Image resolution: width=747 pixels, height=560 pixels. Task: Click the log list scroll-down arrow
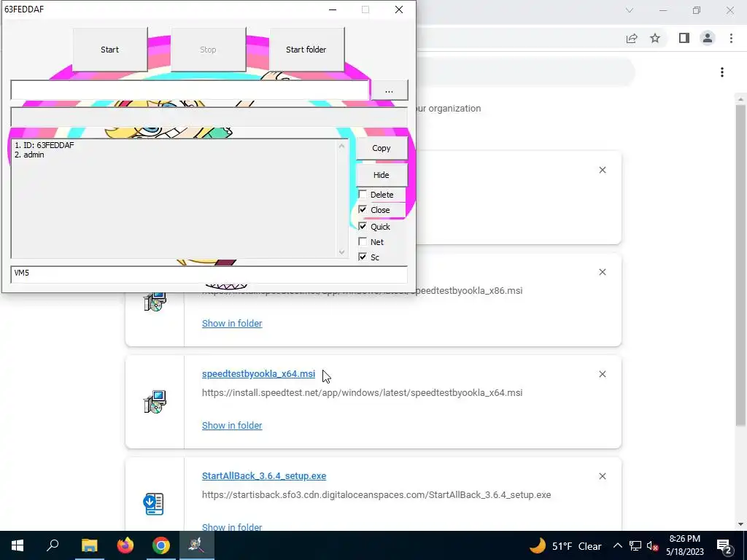[341, 252]
